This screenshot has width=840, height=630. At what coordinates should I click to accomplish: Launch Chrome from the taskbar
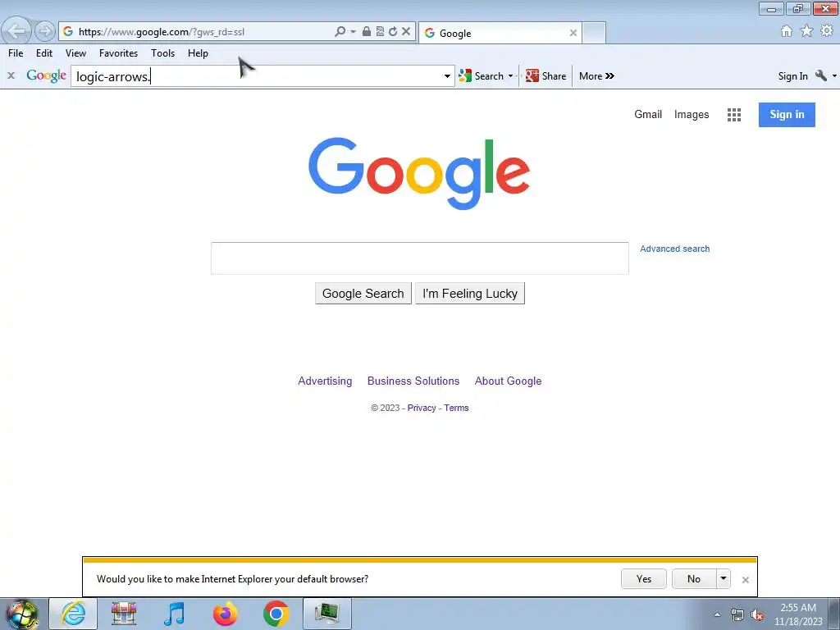pos(276,614)
